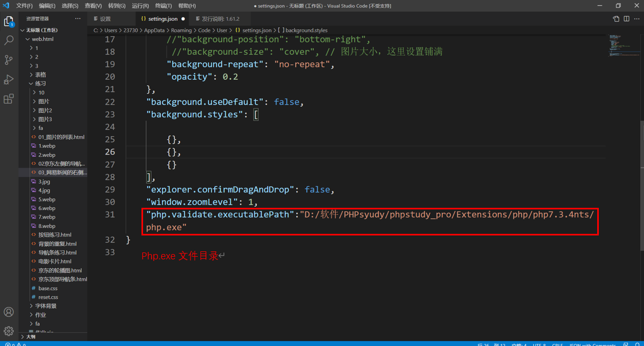The width and height of the screenshot is (644, 346).
Task: Open file 2.webp
Action: point(53,155)
